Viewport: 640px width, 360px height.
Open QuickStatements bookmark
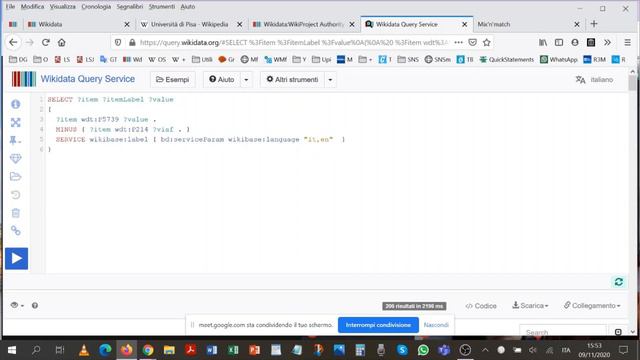tap(507, 60)
